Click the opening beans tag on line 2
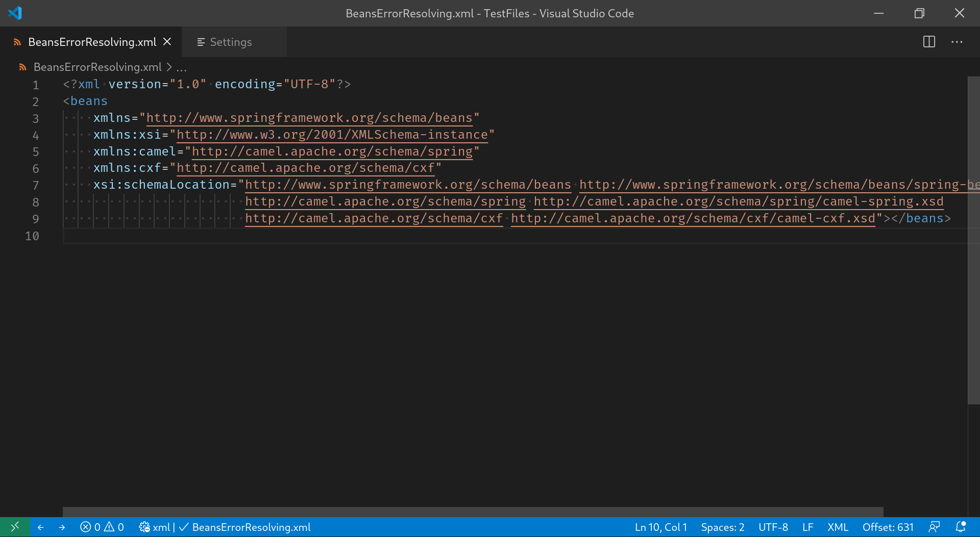This screenshot has width=980, height=537. click(x=89, y=101)
